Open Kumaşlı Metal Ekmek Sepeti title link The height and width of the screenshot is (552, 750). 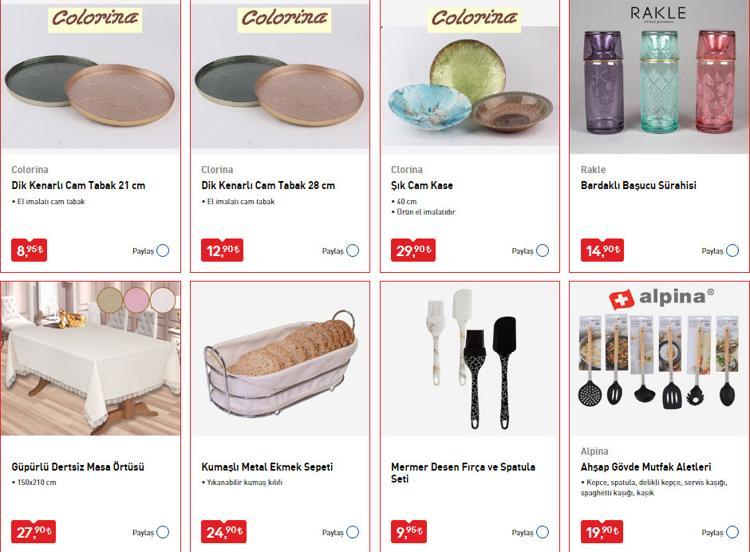coord(267,467)
